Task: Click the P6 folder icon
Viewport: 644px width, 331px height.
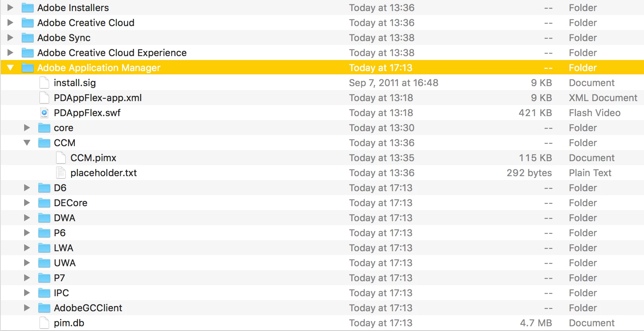Action: 44,233
